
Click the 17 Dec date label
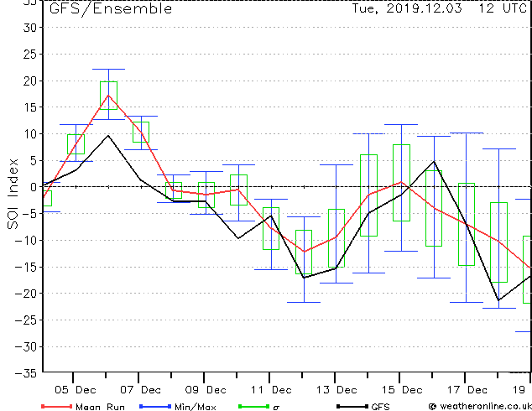click(x=467, y=390)
